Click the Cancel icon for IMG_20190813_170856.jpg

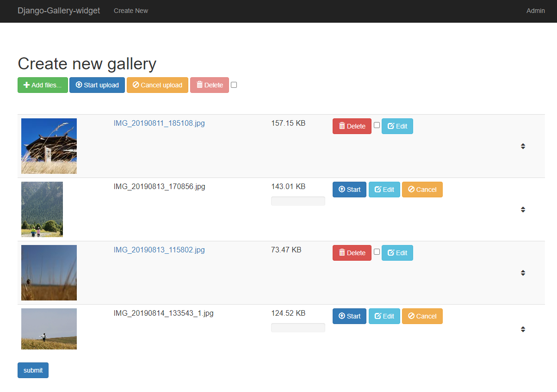click(x=411, y=189)
